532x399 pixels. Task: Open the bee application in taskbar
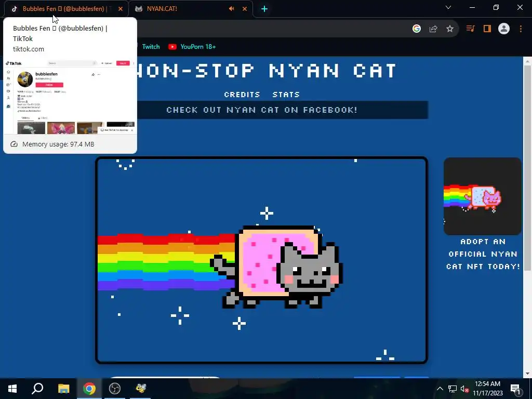(x=140, y=389)
